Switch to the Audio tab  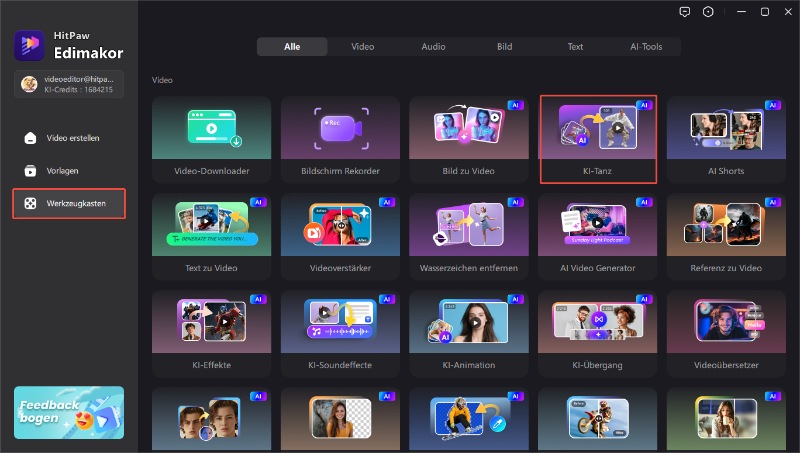click(x=433, y=47)
